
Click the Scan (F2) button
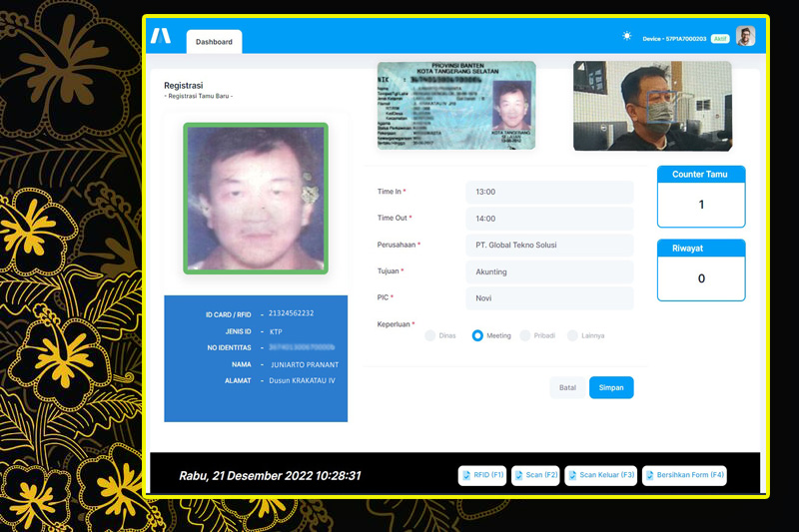pyautogui.click(x=535, y=475)
